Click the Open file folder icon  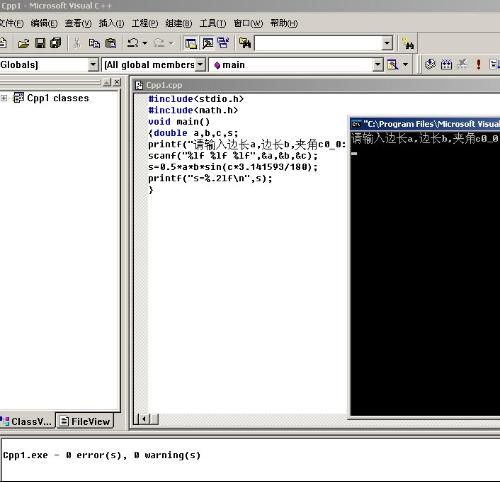tap(23, 43)
